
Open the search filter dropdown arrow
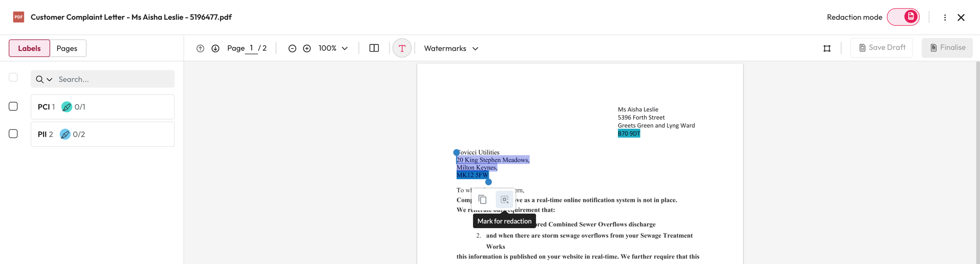pyautogui.click(x=49, y=79)
